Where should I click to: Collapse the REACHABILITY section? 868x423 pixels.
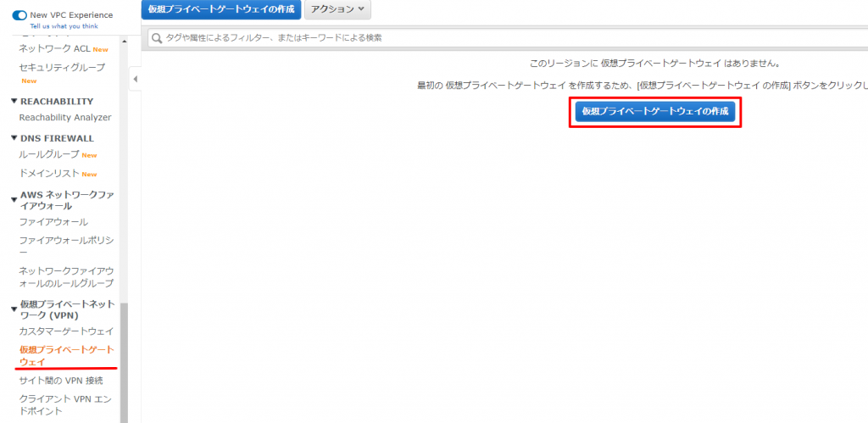click(x=14, y=102)
